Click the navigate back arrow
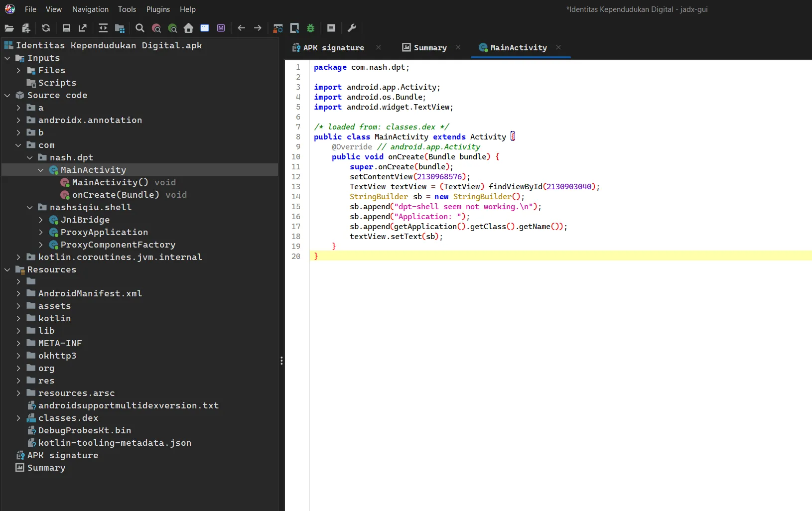This screenshot has width=812, height=511. tap(242, 28)
